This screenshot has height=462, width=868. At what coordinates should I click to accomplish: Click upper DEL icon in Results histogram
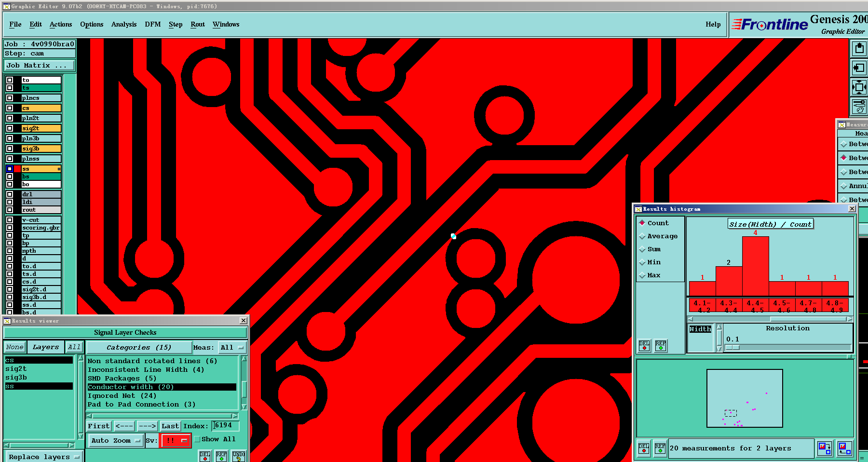(x=644, y=345)
